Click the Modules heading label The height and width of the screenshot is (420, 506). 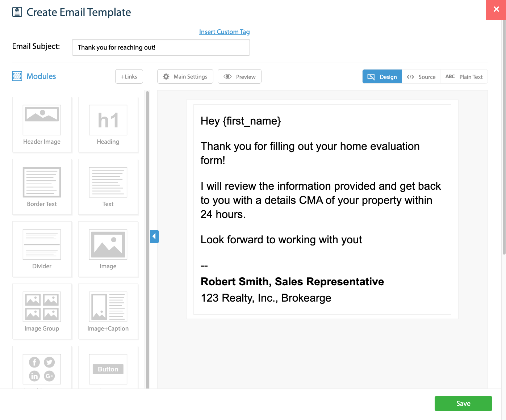(41, 76)
